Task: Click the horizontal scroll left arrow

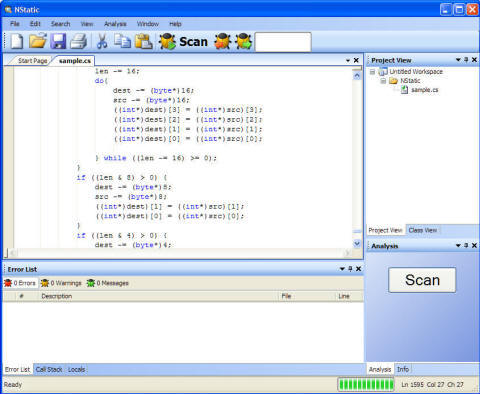Action: (13, 253)
